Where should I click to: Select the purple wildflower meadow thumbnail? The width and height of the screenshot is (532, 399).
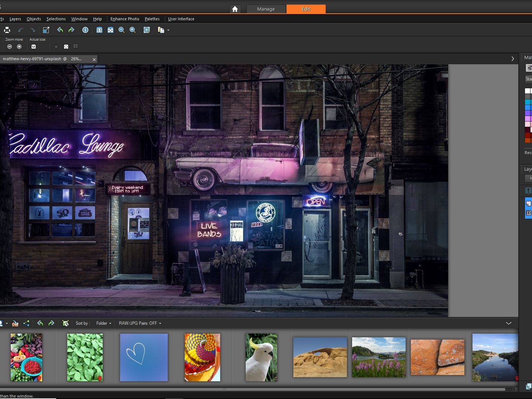click(x=379, y=357)
